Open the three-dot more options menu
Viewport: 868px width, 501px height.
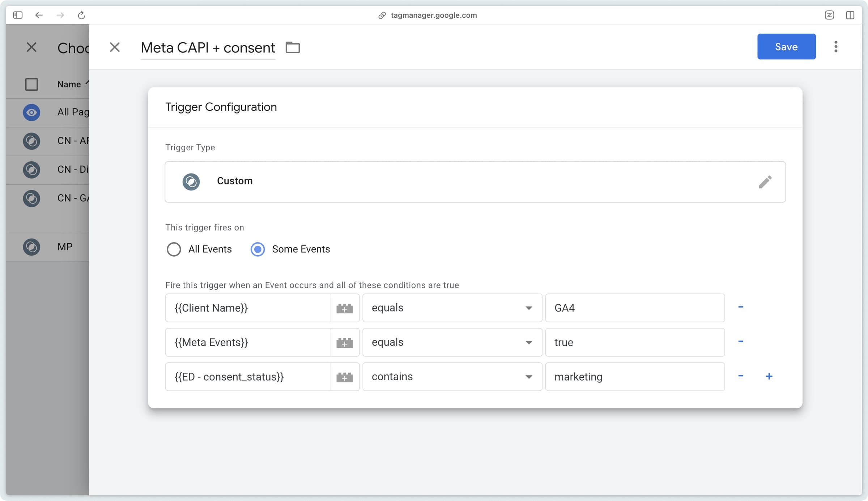point(836,47)
